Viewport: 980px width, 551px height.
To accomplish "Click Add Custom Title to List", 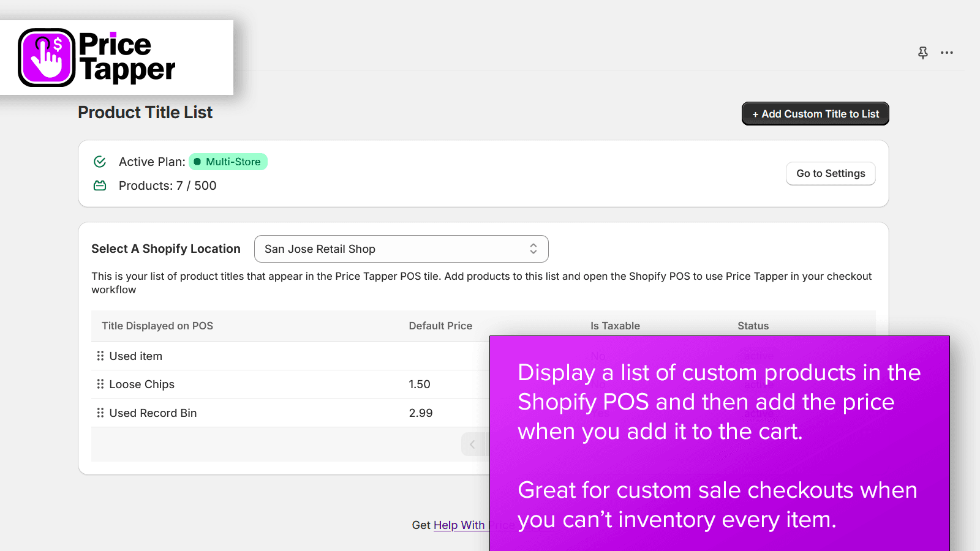I will click(815, 113).
